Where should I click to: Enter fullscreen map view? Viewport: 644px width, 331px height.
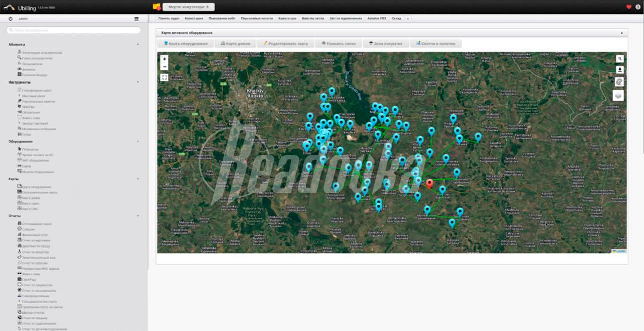pos(164,77)
